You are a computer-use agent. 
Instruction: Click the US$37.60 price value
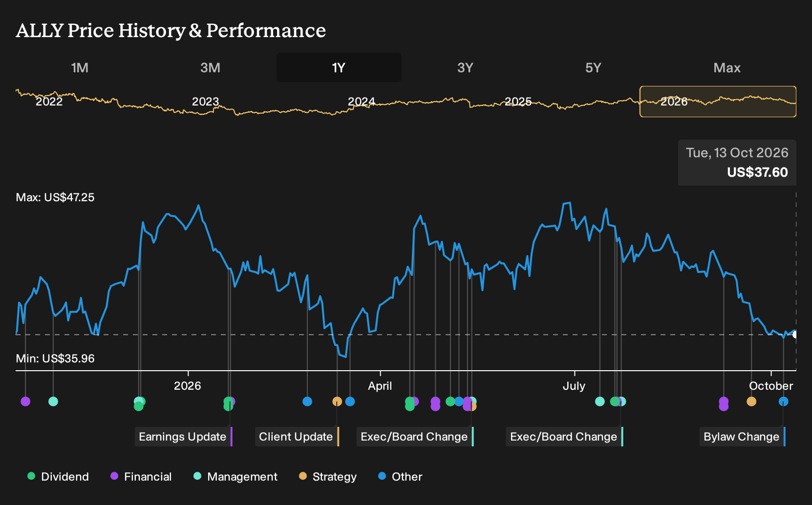757,172
